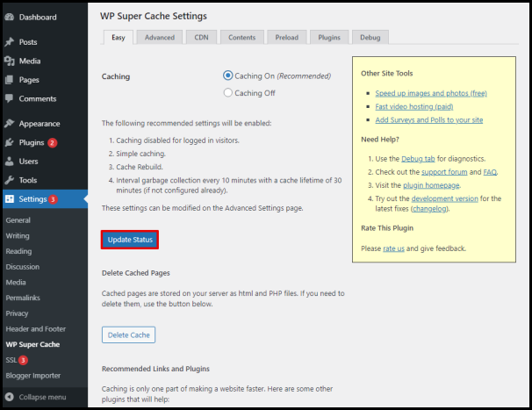
Task: Click the Collapse menu arrow icon
Action: click(x=10, y=397)
